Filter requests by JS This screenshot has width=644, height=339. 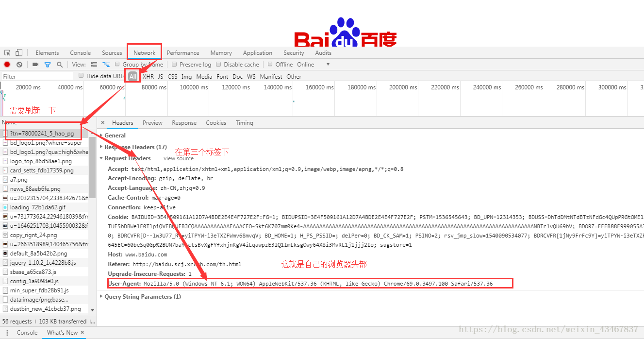[x=161, y=77]
